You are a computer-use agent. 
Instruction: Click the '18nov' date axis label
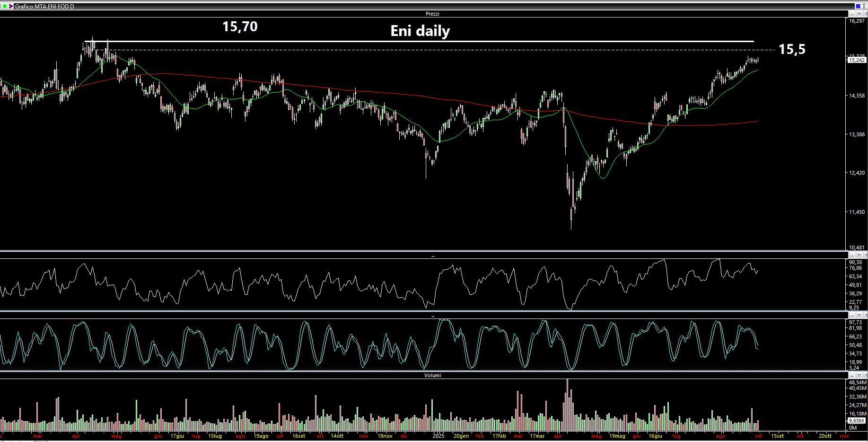coord(385,436)
